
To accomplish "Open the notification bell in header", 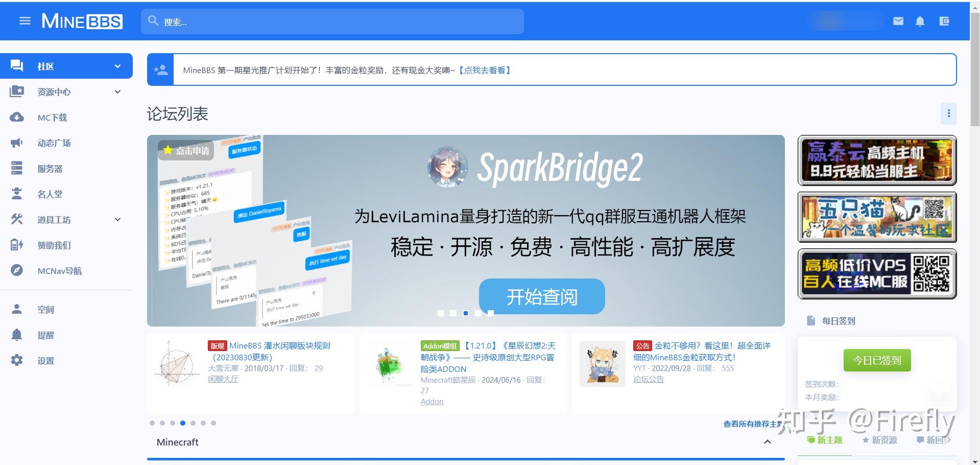I will 920,21.
